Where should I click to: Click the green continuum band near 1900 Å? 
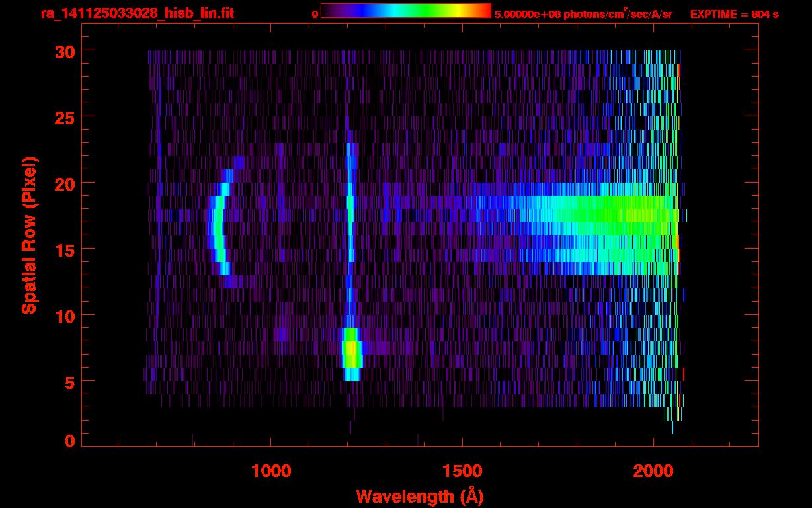[595, 229]
